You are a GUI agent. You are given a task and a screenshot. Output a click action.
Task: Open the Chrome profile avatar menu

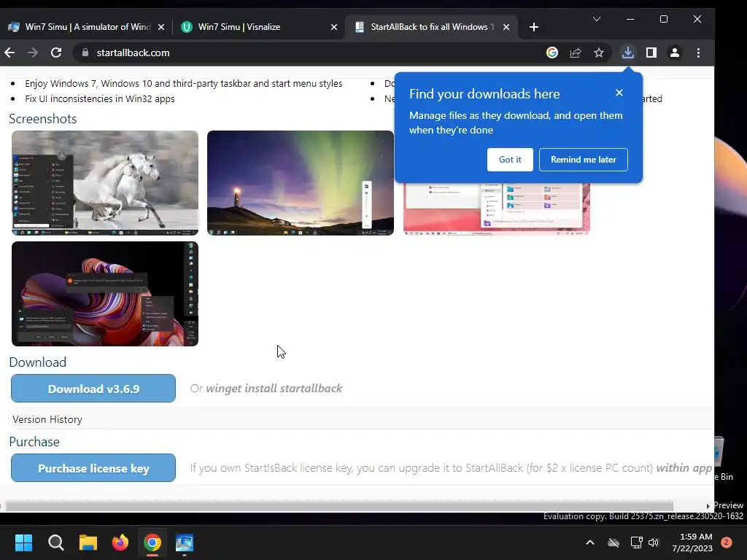(675, 52)
